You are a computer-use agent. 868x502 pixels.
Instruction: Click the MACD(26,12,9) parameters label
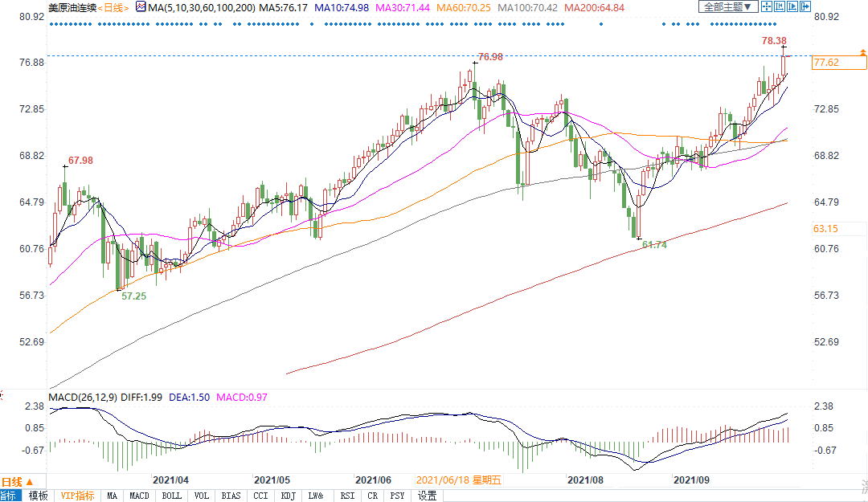pyautogui.click(x=84, y=397)
